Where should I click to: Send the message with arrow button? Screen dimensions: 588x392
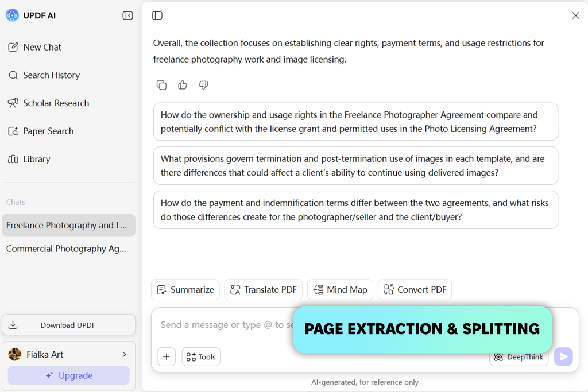click(564, 357)
